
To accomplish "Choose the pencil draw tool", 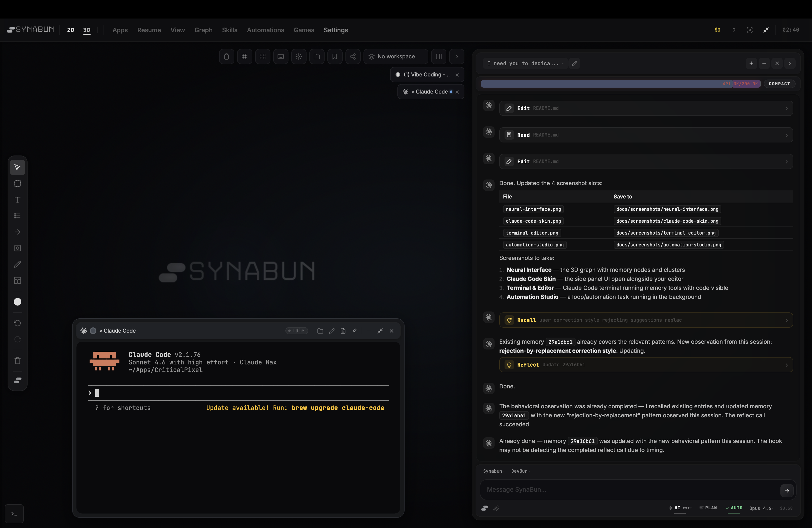I will coord(17,264).
